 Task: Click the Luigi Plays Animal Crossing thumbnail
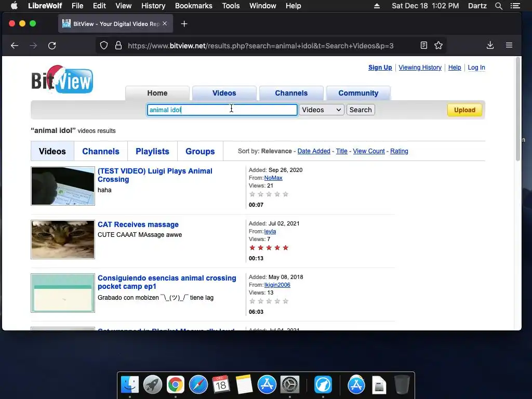63,186
